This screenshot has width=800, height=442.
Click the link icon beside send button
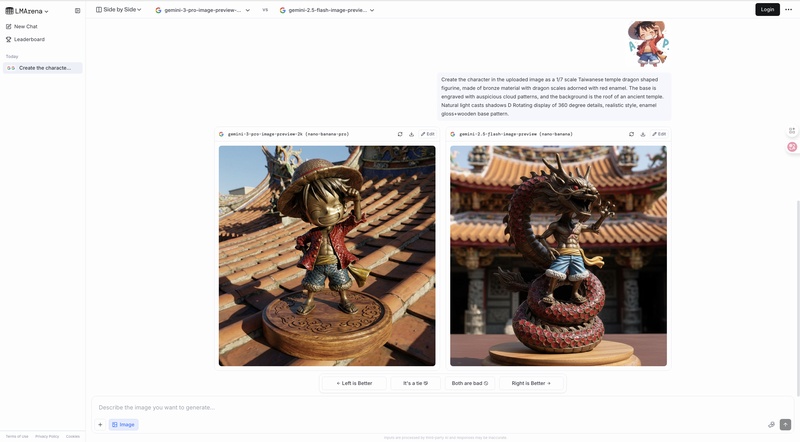[771, 424]
